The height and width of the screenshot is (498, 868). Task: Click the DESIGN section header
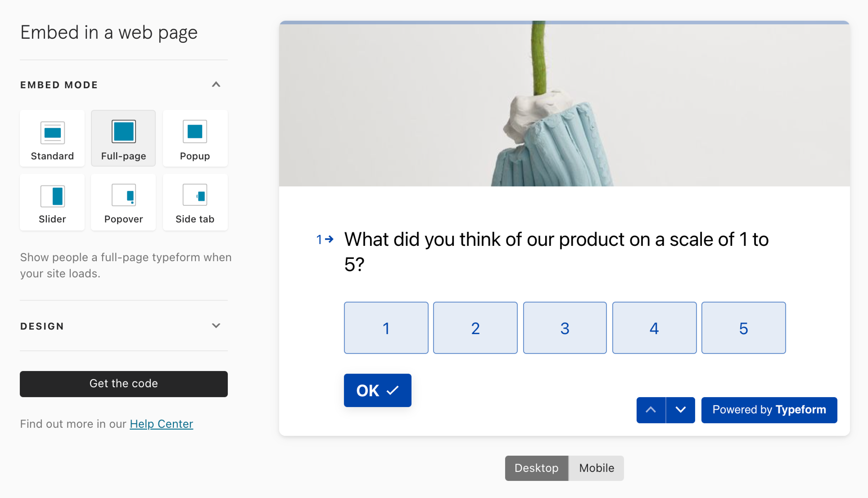[x=123, y=326]
